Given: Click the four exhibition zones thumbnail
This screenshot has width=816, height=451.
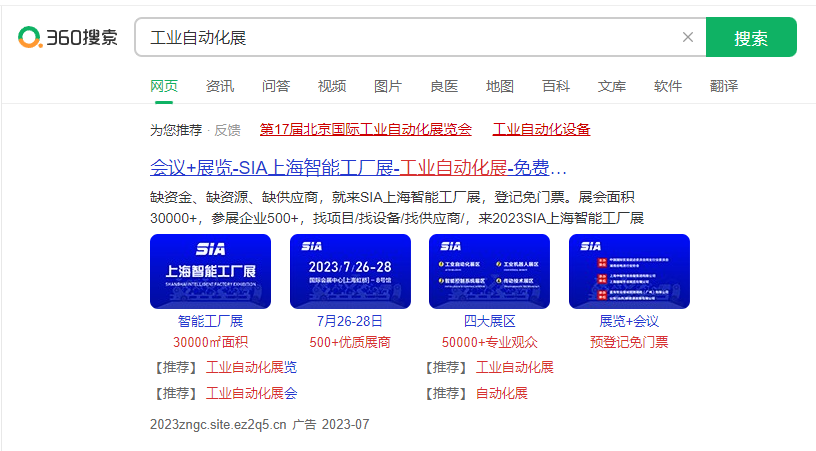Looking at the screenshot, I should point(489,271).
